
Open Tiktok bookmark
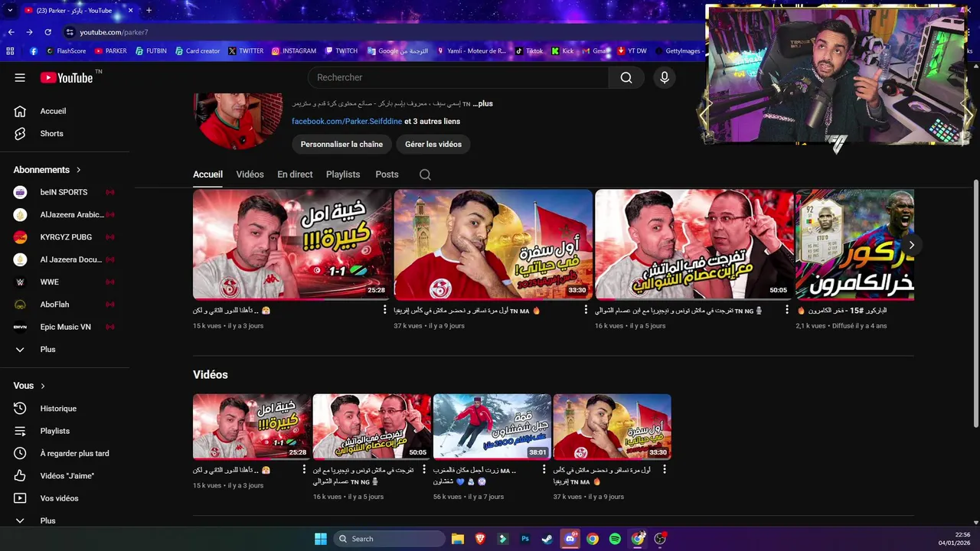pyautogui.click(x=529, y=51)
